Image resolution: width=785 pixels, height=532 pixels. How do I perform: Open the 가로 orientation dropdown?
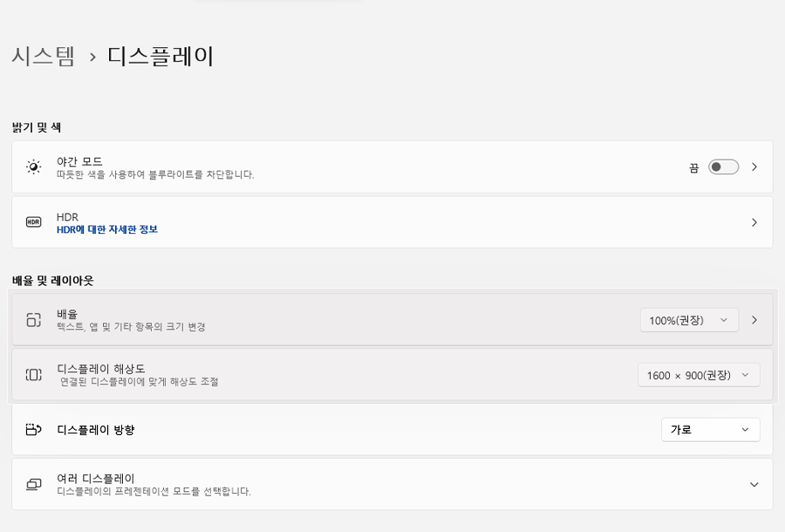[x=710, y=429]
